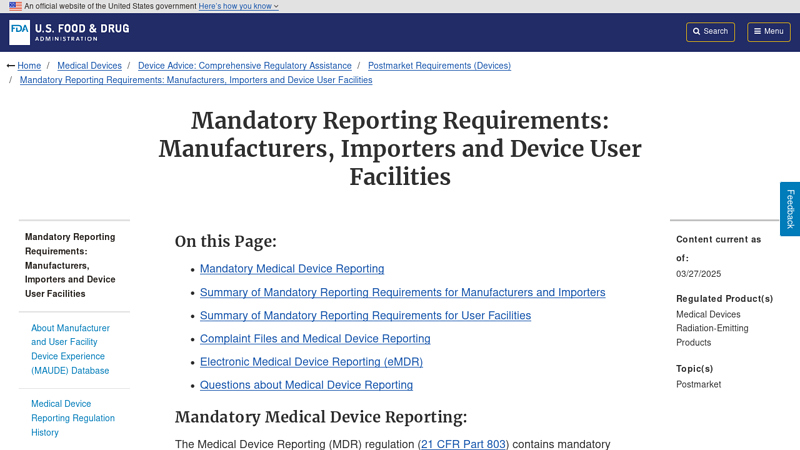This screenshot has height=450, width=800.
Task: Click 'Radiation-Emitting Products' text
Action: (712, 335)
